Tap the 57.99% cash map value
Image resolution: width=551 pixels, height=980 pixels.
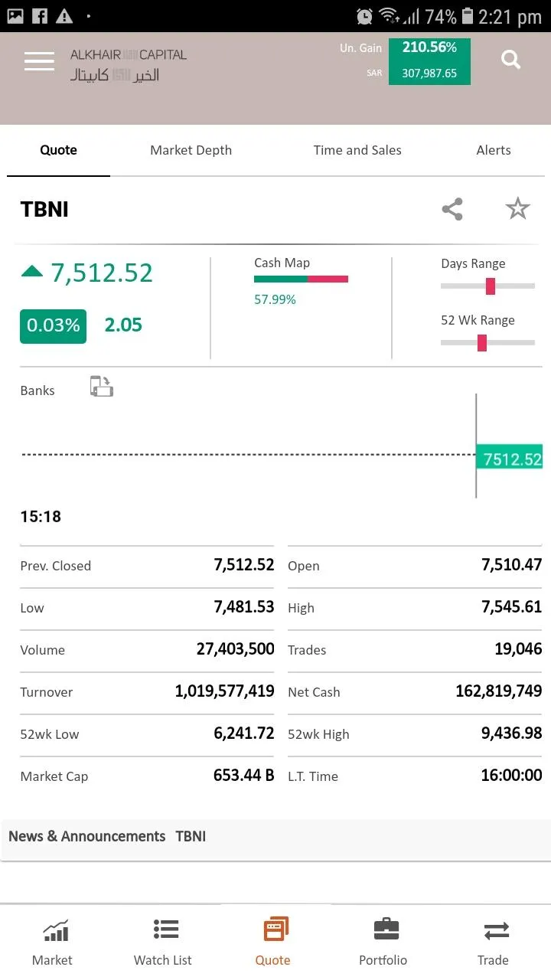275,299
